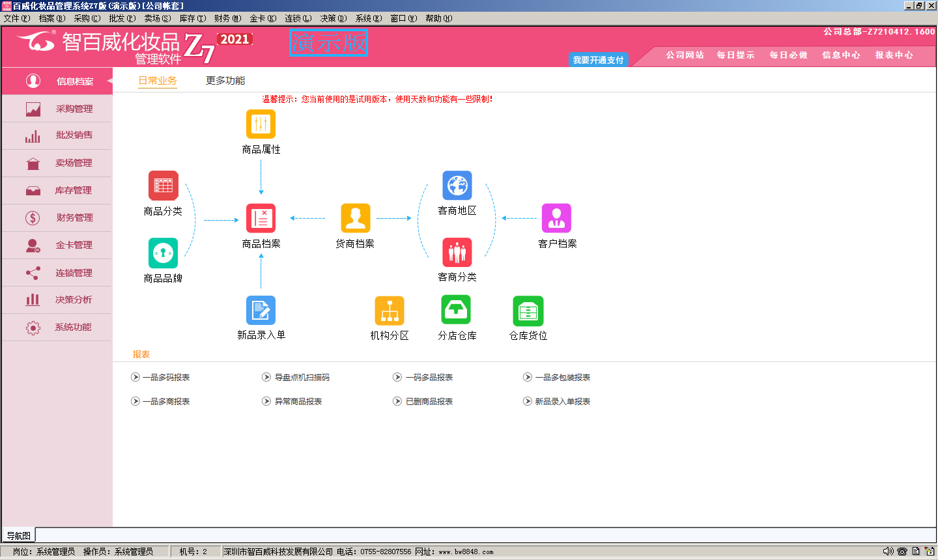
Task: Click the 导航图 tab at bottom
Action: (x=18, y=536)
